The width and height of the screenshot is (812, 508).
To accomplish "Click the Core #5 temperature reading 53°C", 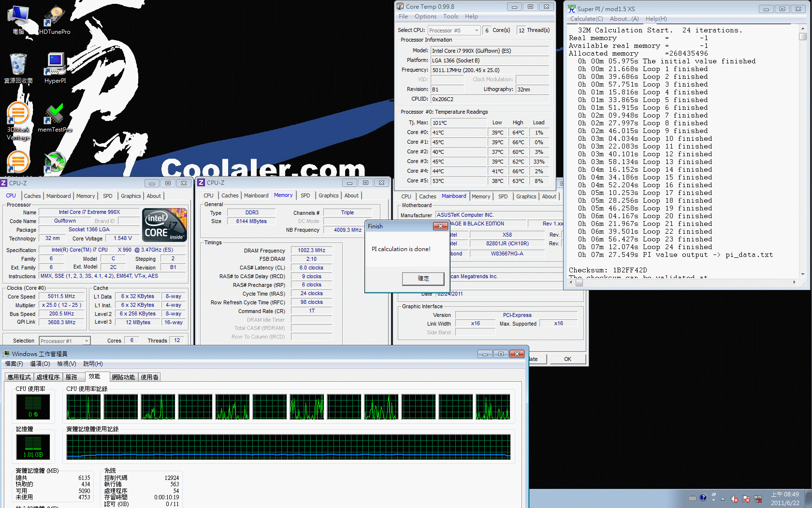I will click(x=459, y=181).
